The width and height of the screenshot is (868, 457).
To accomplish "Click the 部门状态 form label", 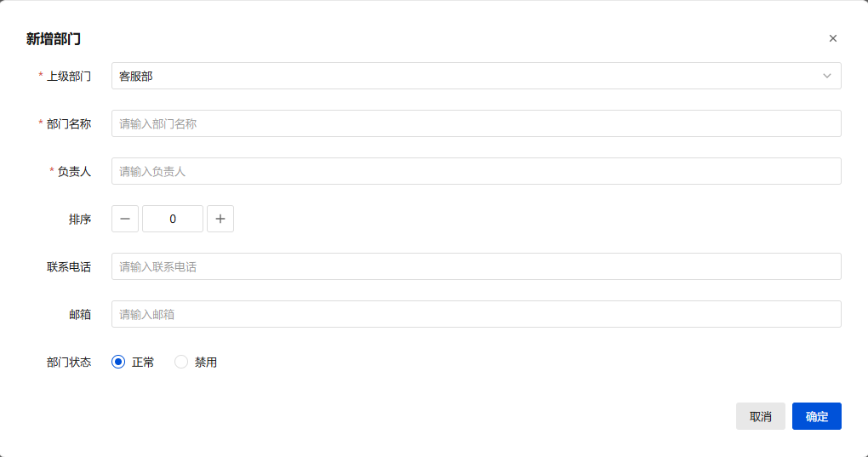I will tap(68, 362).
